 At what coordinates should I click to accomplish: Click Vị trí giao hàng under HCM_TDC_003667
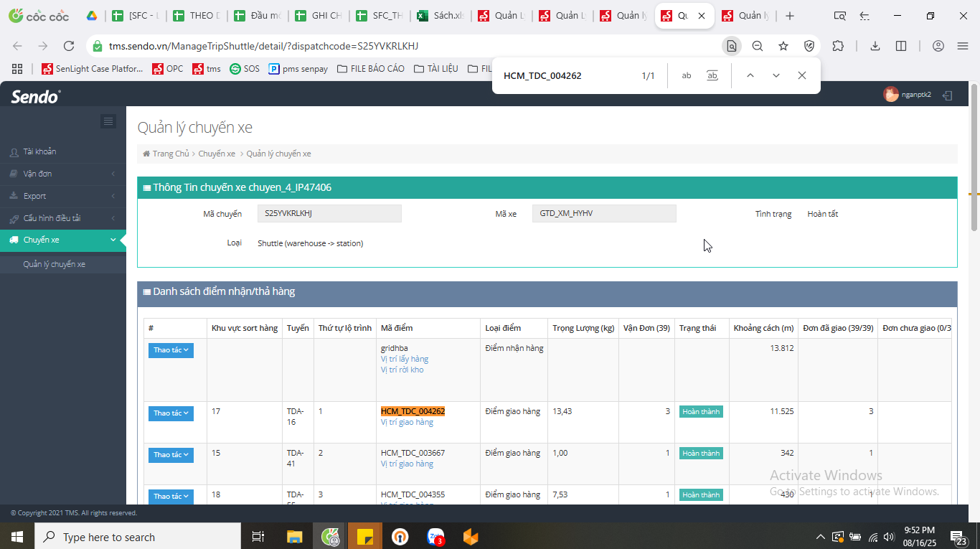click(407, 464)
